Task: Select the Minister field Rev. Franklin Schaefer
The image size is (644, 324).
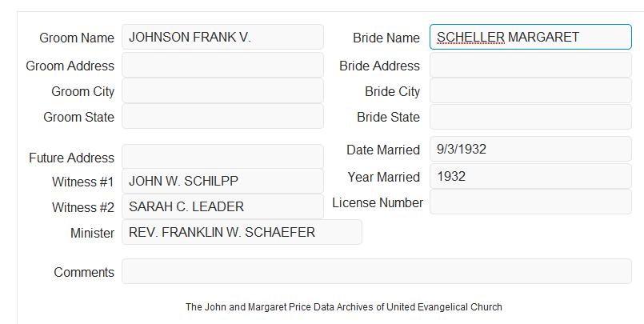Action: click(242, 232)
